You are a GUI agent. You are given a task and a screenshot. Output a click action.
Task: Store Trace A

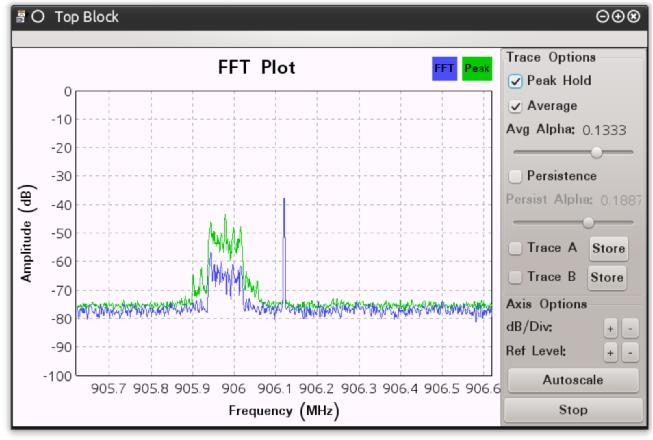(x=608, y=249)
